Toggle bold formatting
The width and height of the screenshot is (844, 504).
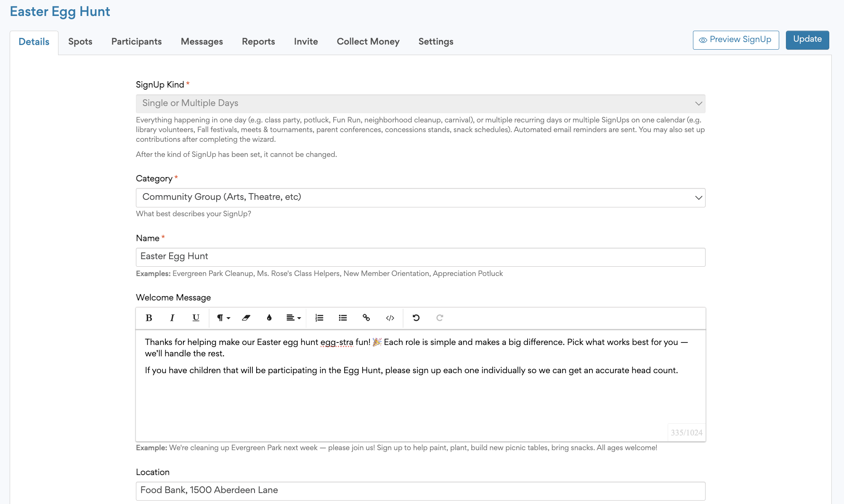point(149,318)
